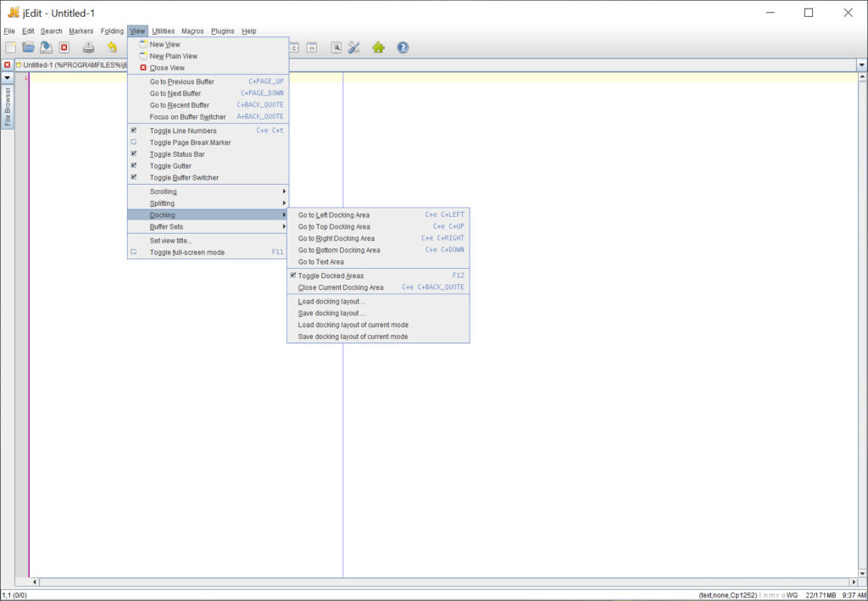The height and width of the screenshot is (601, 868).
Task: Click the Open File folder toolbar icon
Action: [28, 47]
